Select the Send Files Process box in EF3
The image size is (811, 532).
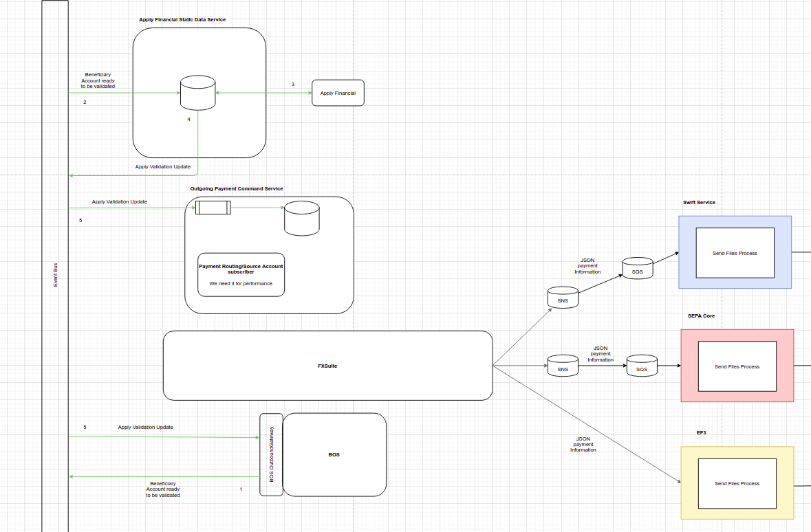click(737, 483)
